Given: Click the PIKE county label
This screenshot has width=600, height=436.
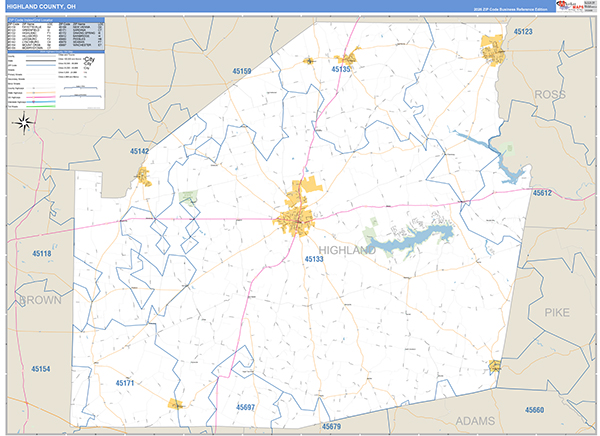Looking at the screenshot, I should pos(557,313).
